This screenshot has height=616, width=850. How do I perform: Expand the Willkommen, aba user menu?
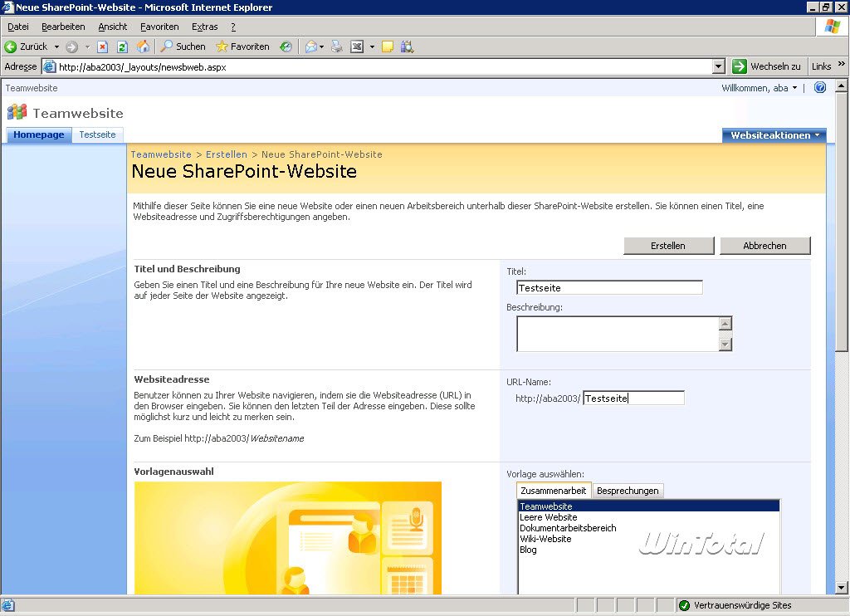click(x=759, y=88)
